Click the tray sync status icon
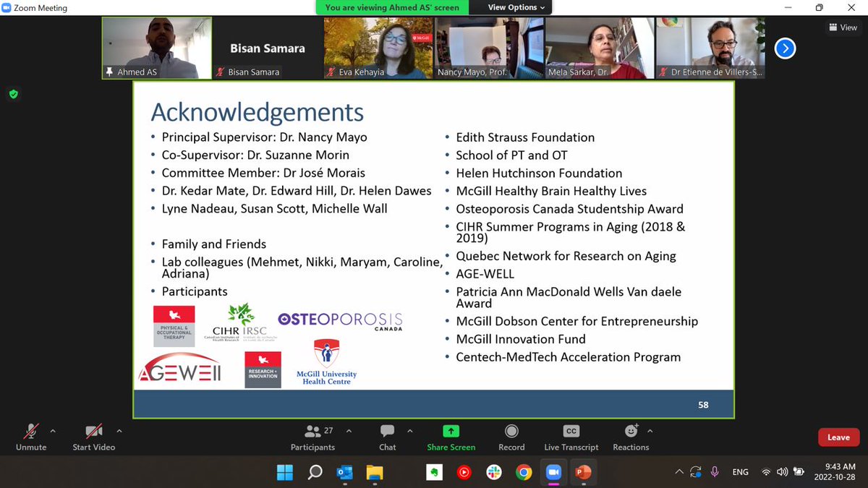Screen dimensions: 868x488 (696, 472)
